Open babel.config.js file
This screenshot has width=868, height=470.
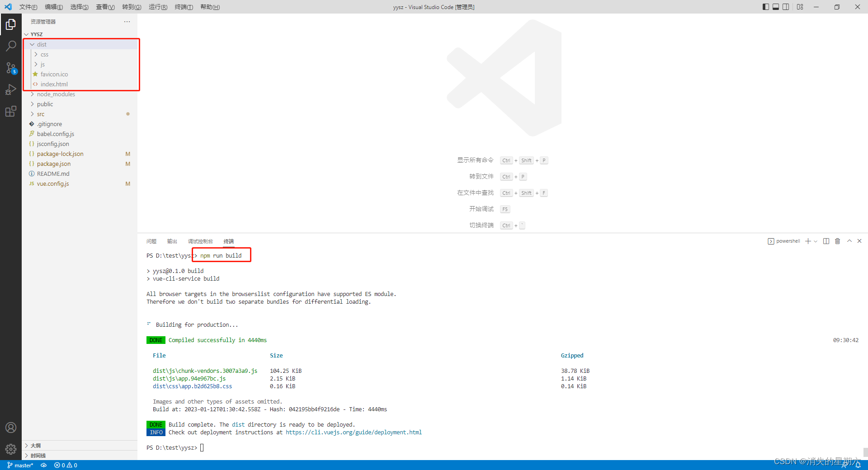tap(80, 134)
